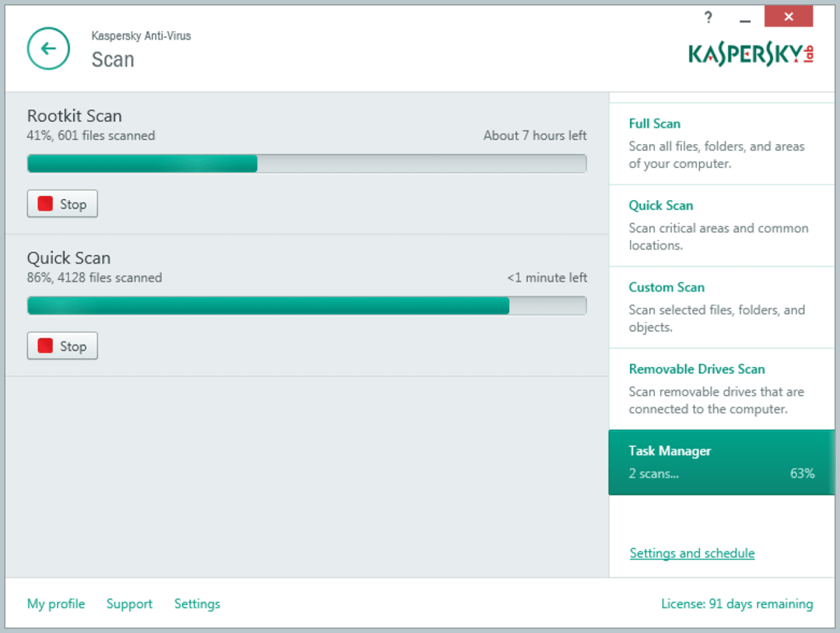Viewport: 840px width, 633px height.
Task: Open the Task Manager tab showing 2 scans
Action: pyautogui.click(x=721, y=462)
